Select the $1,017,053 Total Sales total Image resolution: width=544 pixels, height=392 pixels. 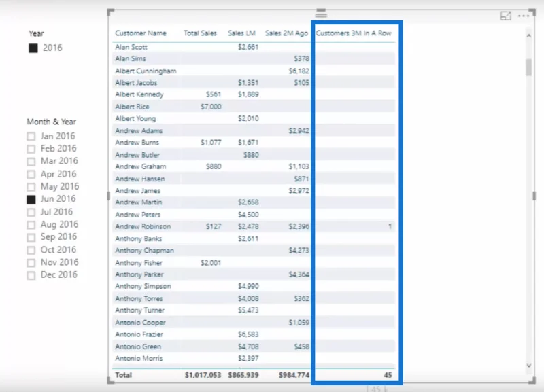pos(203,375)
